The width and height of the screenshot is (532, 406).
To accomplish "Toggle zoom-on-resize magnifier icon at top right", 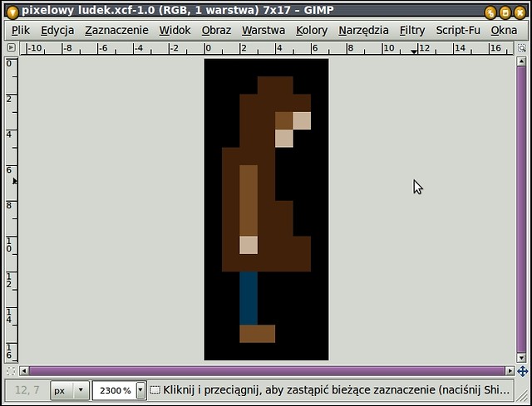I will 522,48.
